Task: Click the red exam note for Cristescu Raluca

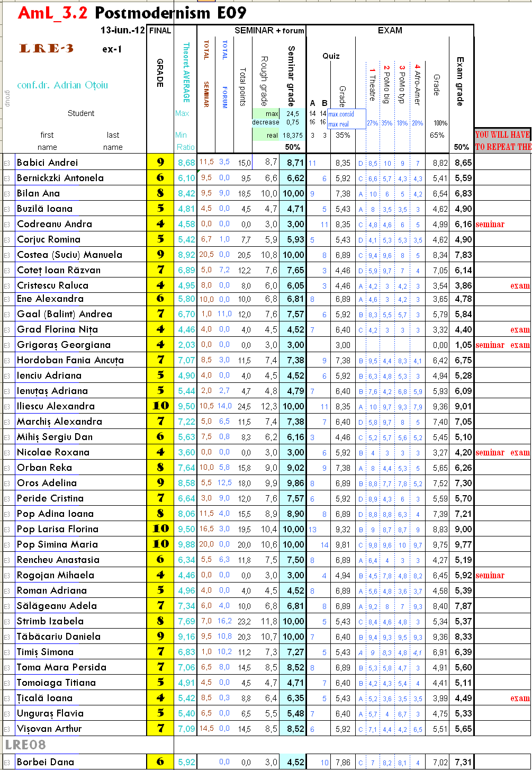Action: click(520, 286)
